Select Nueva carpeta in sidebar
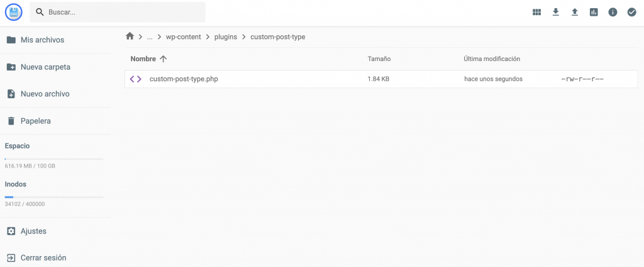 pos(45,67)
